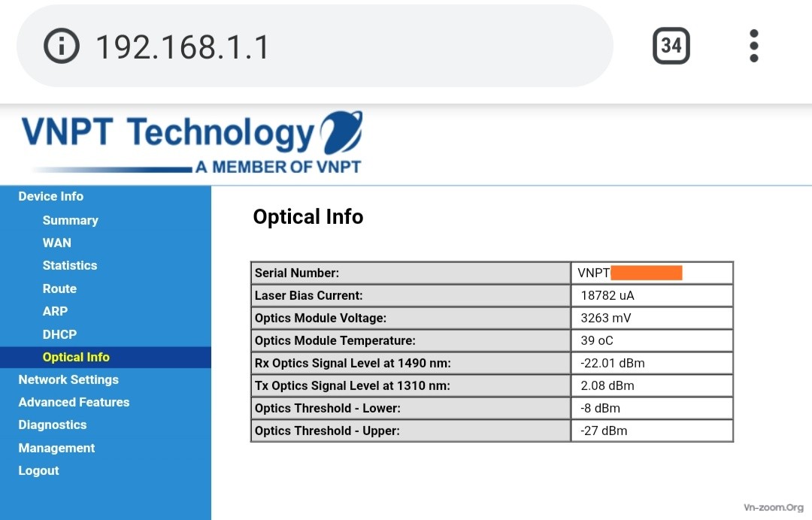Open the Device Info menu

coord(51,197)
